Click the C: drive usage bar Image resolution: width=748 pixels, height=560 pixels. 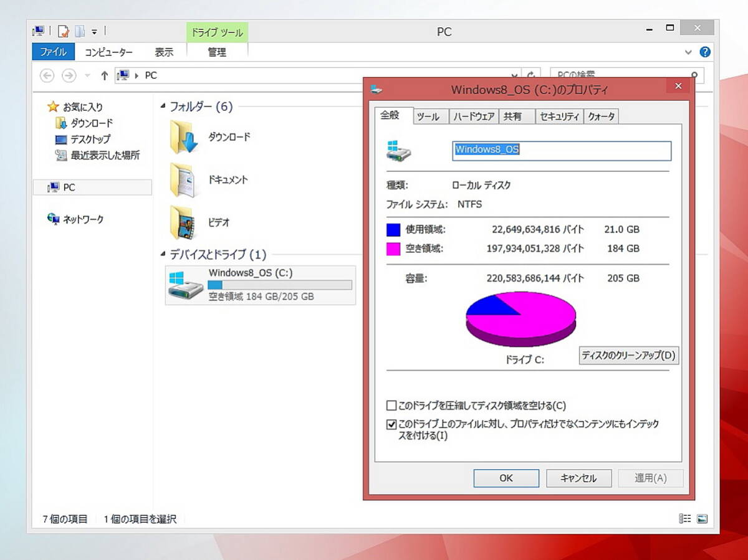(280, 285)
